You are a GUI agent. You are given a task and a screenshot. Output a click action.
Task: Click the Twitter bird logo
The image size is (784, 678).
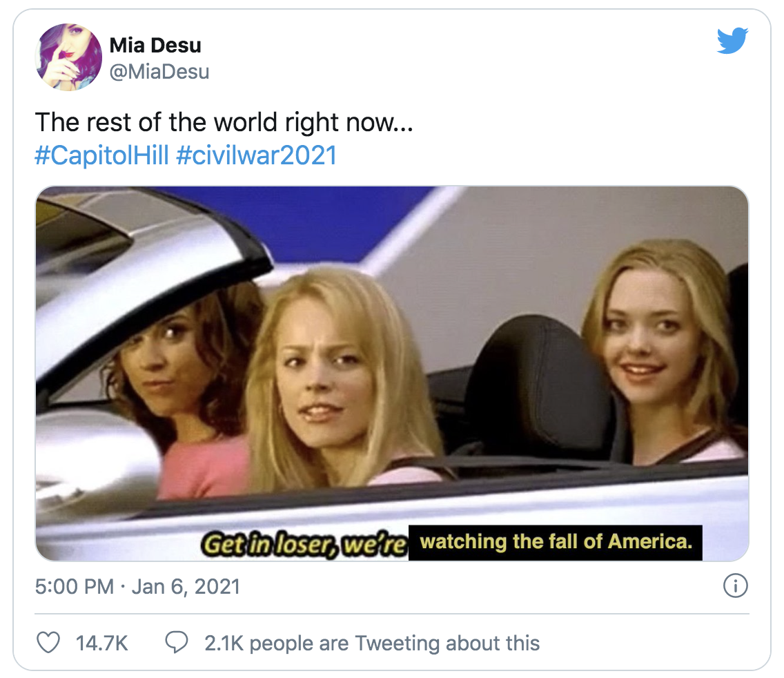click(x=732, y=41)
